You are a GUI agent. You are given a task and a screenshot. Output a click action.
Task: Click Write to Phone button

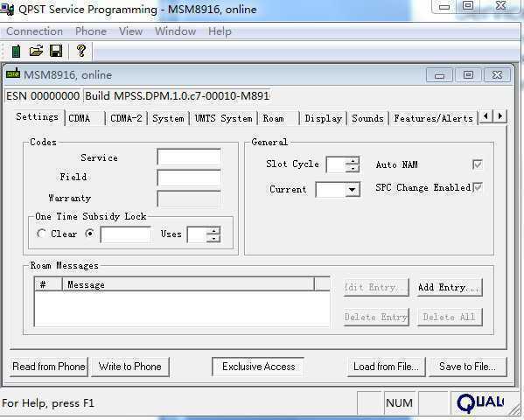pos(130,367)
